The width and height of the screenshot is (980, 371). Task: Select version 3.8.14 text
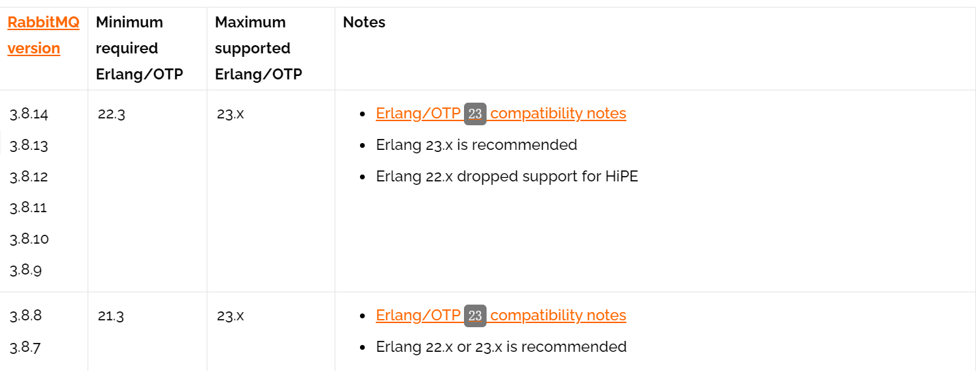pyautogui.click(x=29, y=114)
